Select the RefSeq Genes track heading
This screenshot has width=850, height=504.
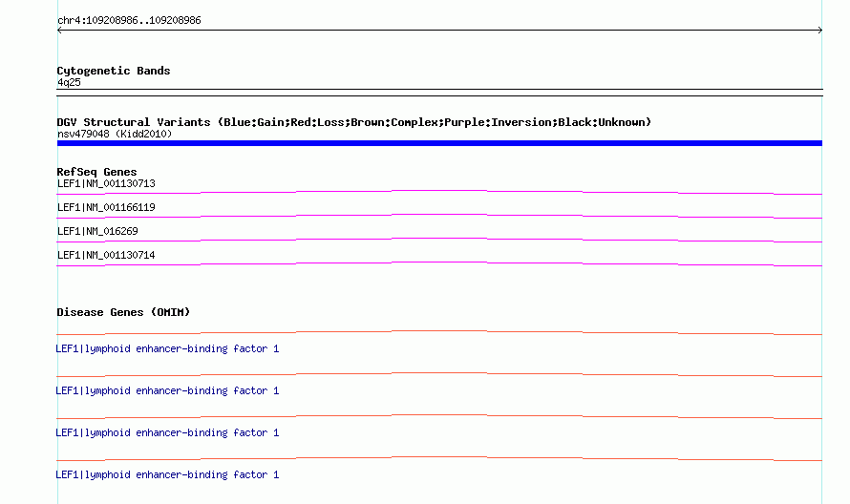(96, 172)
